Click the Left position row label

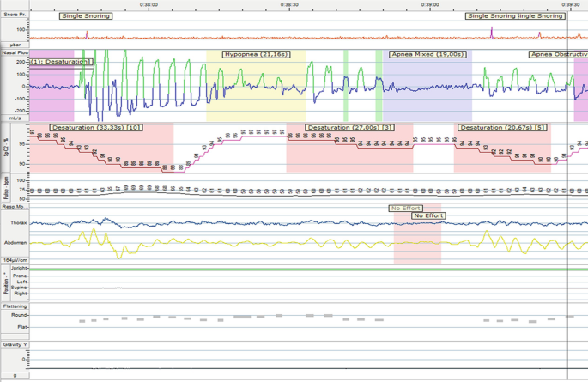22,282
